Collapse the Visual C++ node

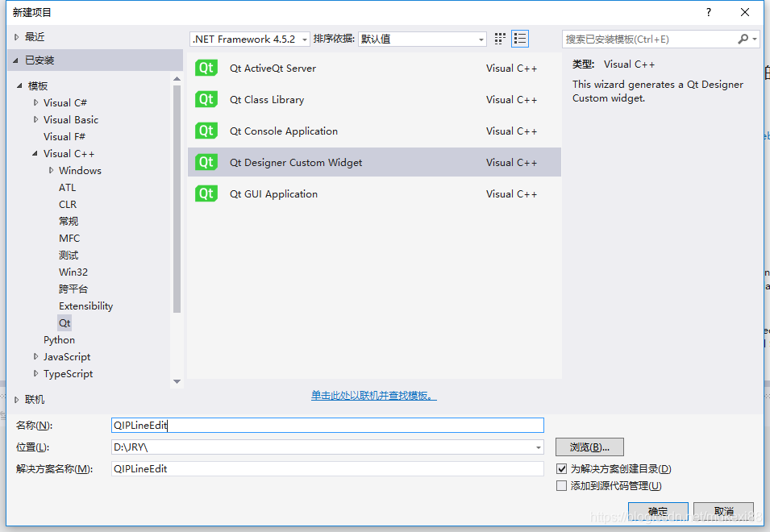pyautogui.click(x=35, y=154)
